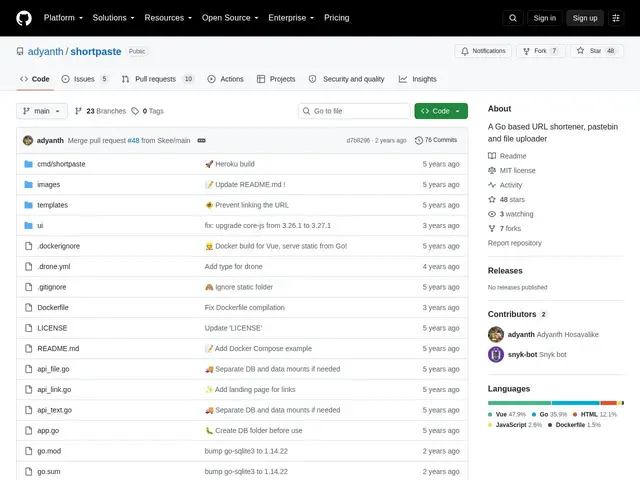The width and height of the screenshot is (640, 480).
Task: Click the JavaScript 2.6% language entry
Action: [515, 425]
